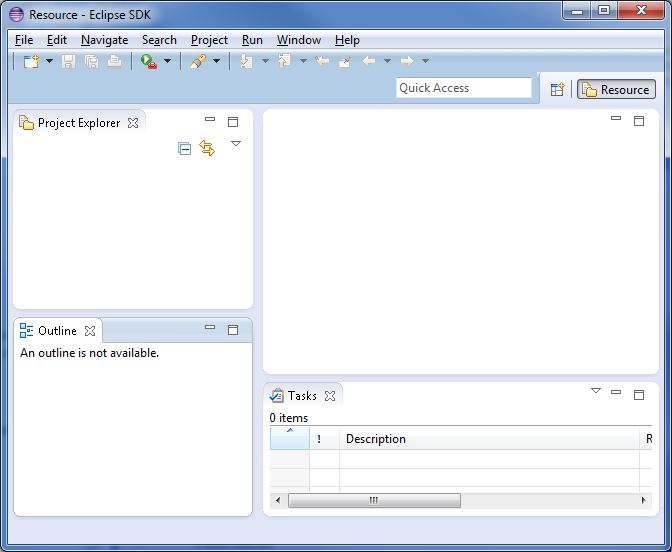The image size is (672, 552).
Task: Select the Resource perspective button
Action: click(616, 89)
